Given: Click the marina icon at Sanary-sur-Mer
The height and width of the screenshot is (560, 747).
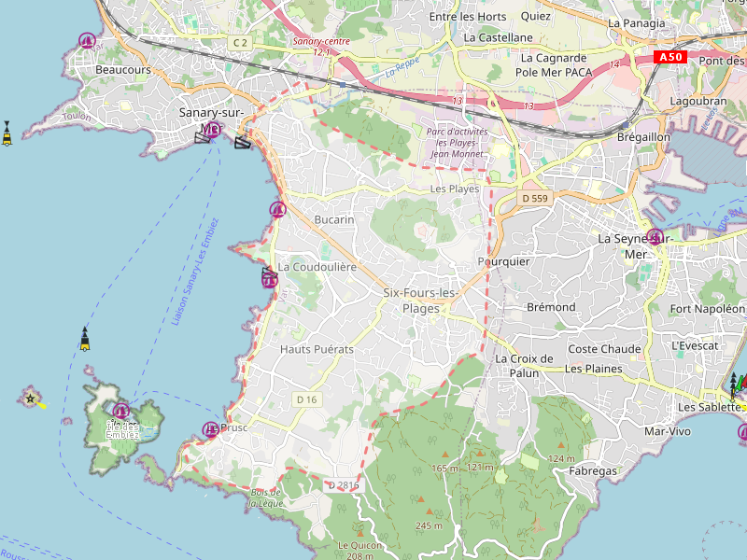Looking at the screenshot, I should click(x=212, y=130).
